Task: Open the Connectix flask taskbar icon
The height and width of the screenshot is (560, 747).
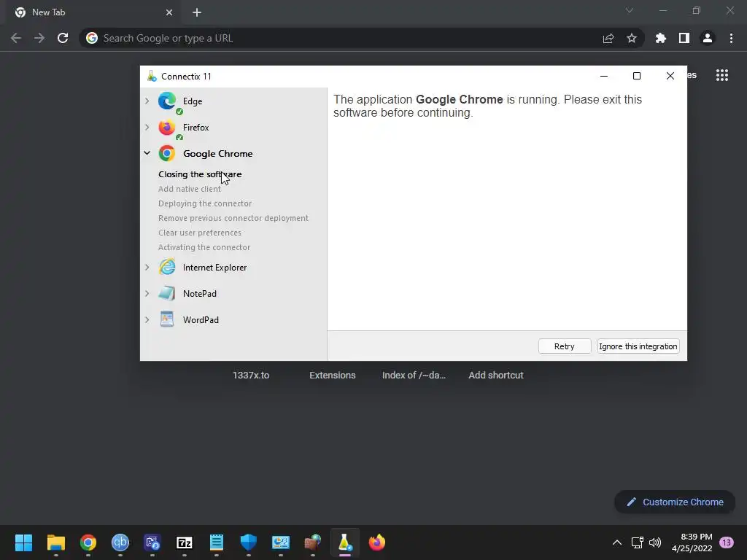Action: [345, 542]
